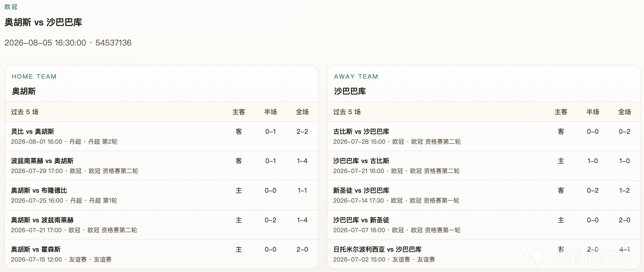Click the 欧冠 league label at top
Viewport: 644px width, 272px height.
(x=11, y=7)
